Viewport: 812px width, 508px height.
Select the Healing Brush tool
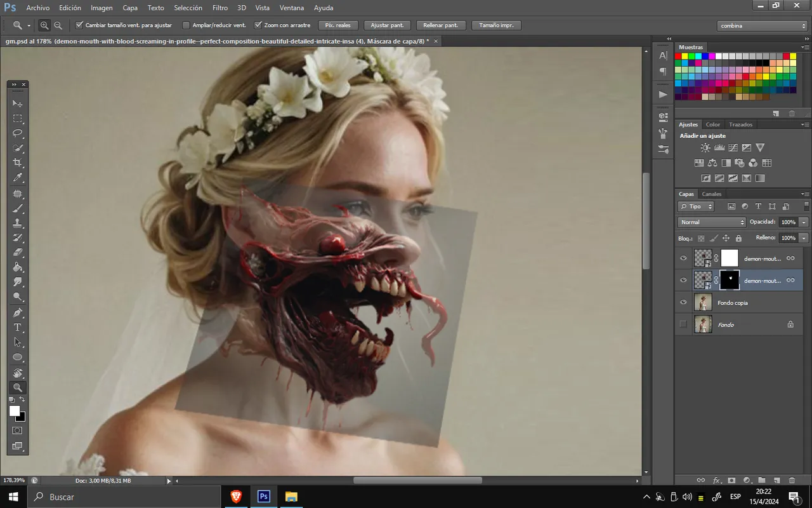(18, 194)
